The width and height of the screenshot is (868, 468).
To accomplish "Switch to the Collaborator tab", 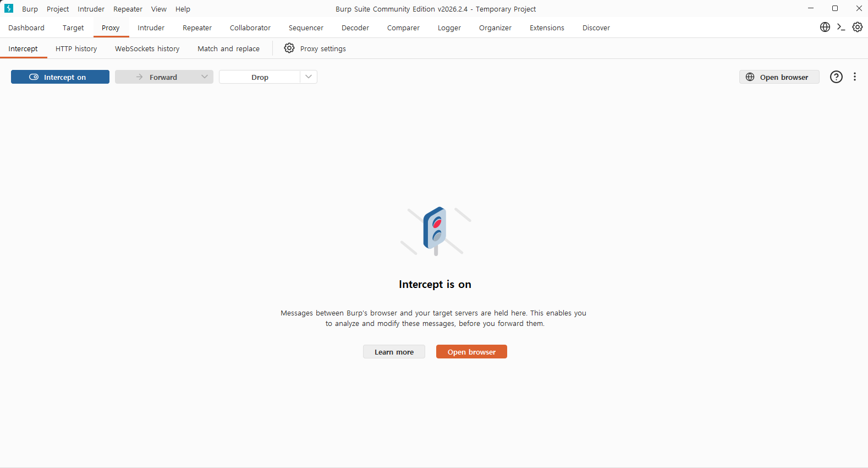I will pyautogui.click(x=250, y=28).
